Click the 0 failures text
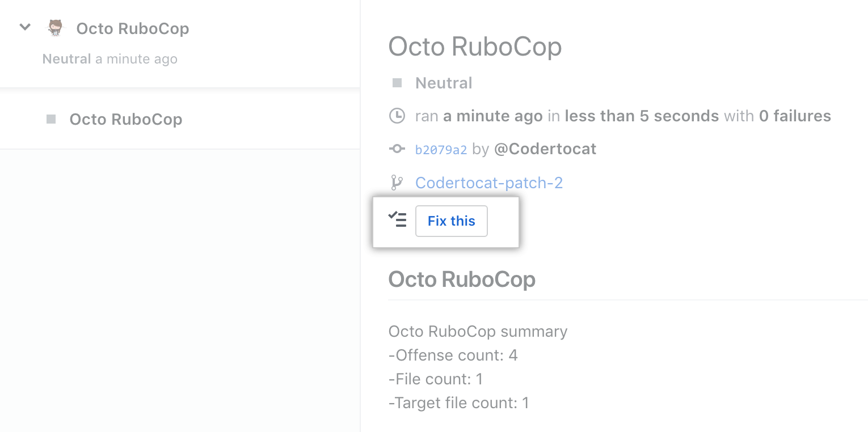868x432 pixels. click(x=795, y=116)
